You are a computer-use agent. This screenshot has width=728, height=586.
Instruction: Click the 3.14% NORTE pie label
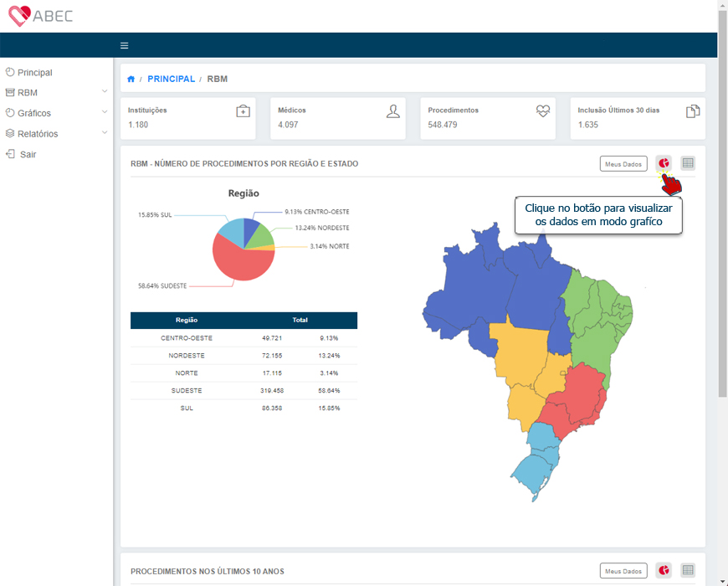click(330, 247)
